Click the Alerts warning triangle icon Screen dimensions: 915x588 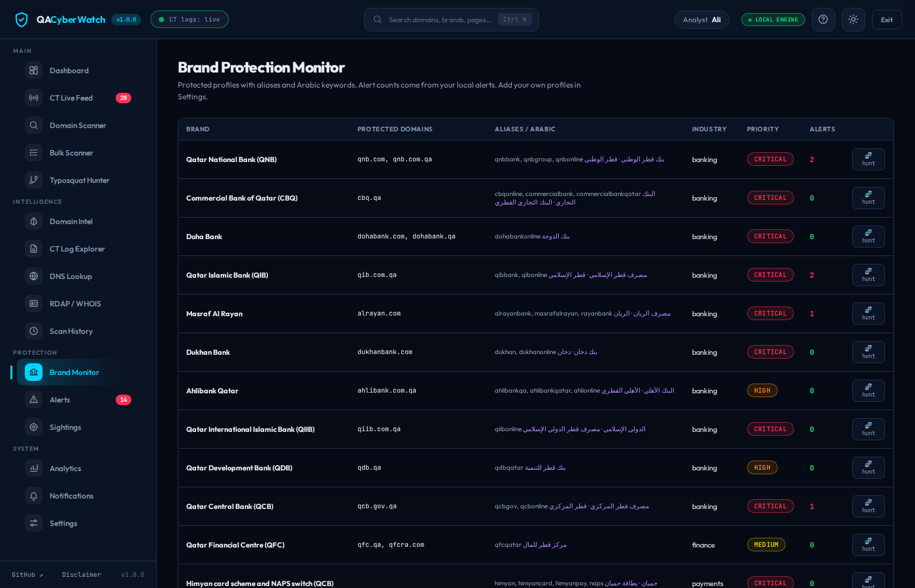(33, 400)
